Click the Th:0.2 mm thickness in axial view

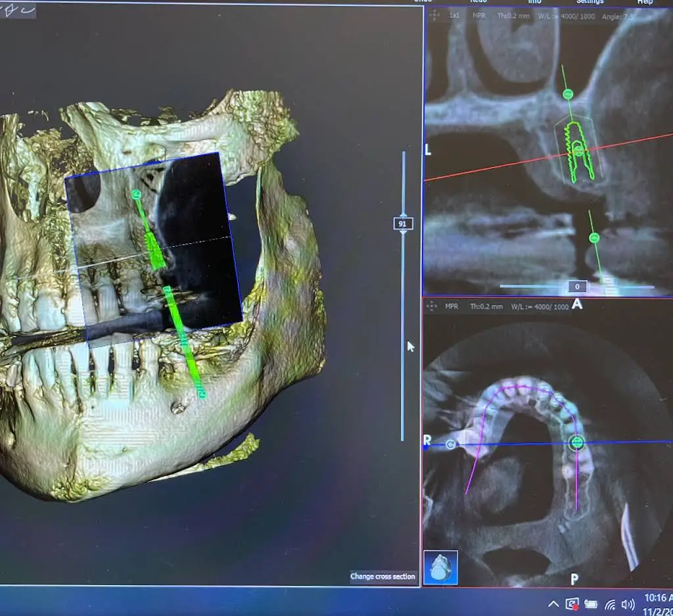click(x=486, y=306)
